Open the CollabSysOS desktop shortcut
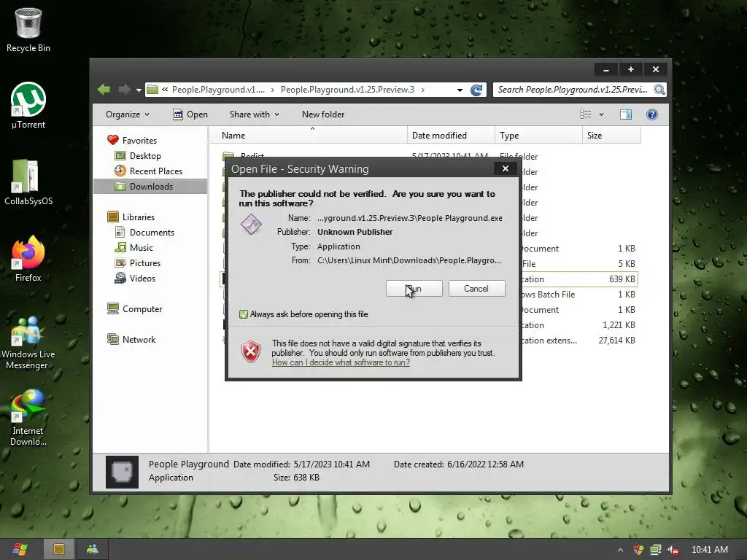Screen dimensions: 747x560 [x=28, y=182]
